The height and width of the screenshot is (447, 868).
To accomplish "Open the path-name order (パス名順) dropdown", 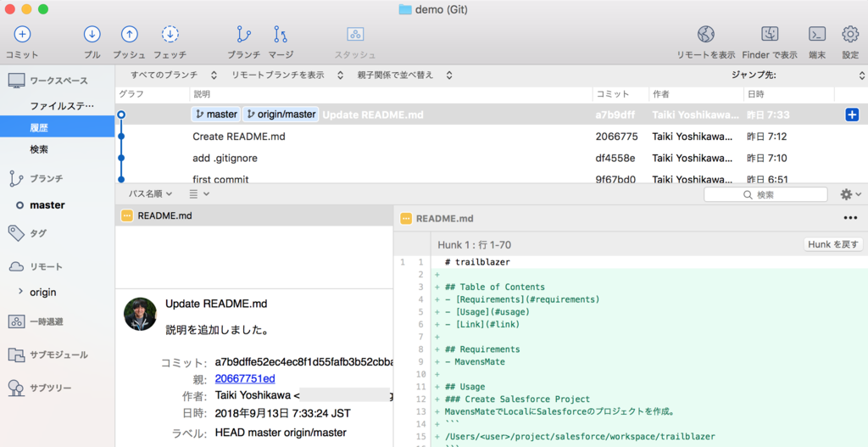I will pyautogui.click(x=150, y=194).
